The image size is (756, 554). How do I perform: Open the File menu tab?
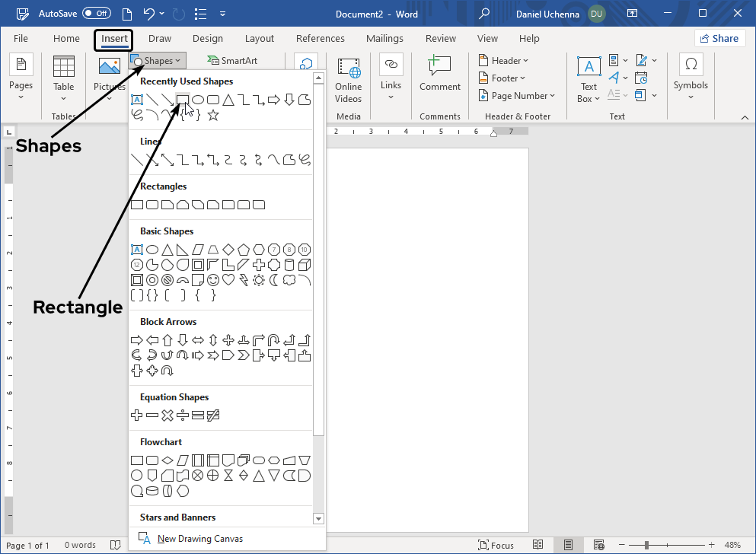(21, 39)
